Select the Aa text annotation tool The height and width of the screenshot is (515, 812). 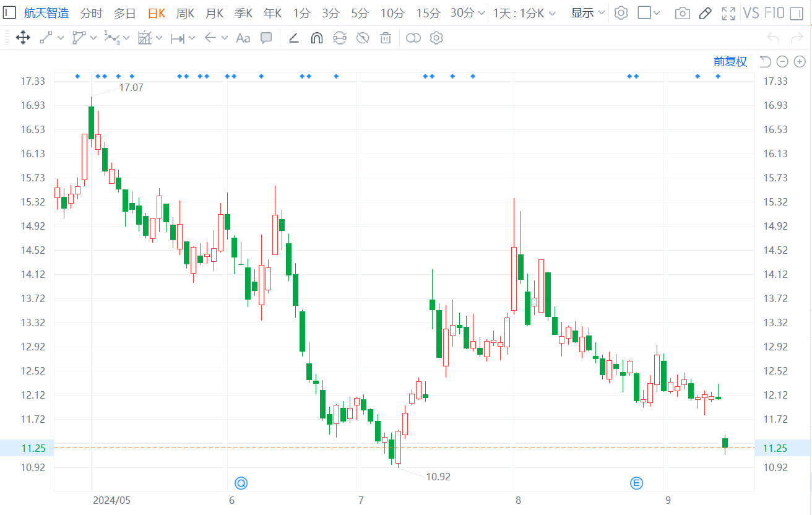point(243,38)
